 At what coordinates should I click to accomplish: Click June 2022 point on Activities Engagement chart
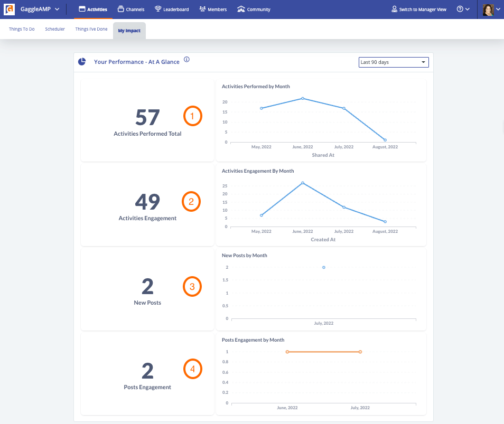[303, 183]
